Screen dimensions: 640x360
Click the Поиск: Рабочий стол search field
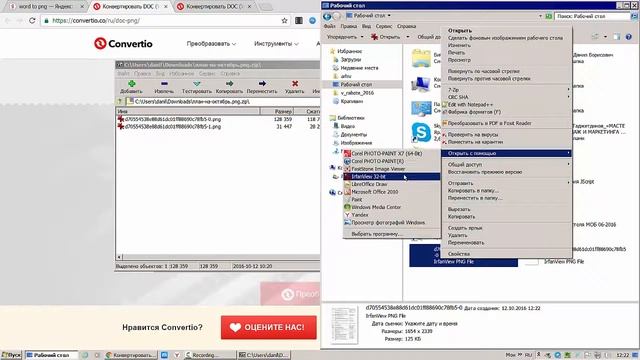593,16
